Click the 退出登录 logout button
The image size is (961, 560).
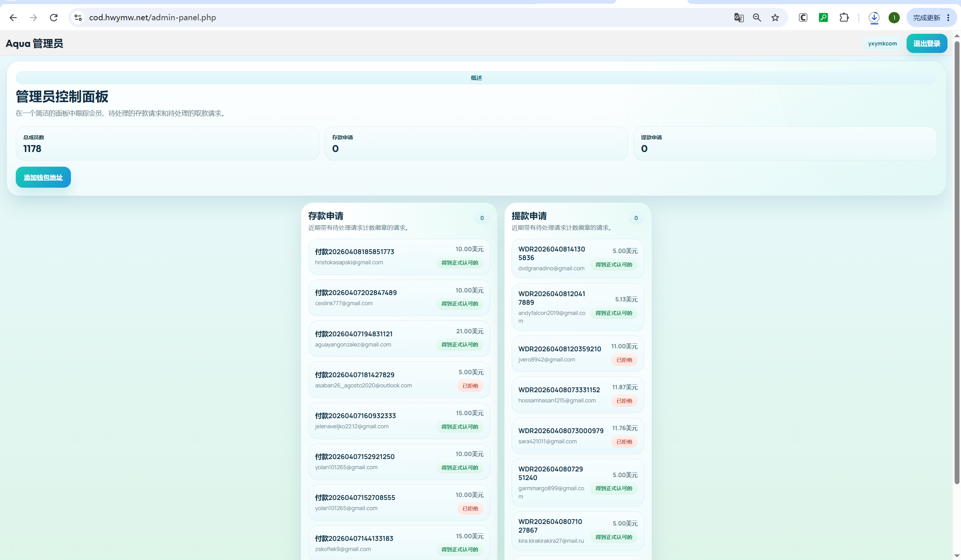[x=927, y=44]
